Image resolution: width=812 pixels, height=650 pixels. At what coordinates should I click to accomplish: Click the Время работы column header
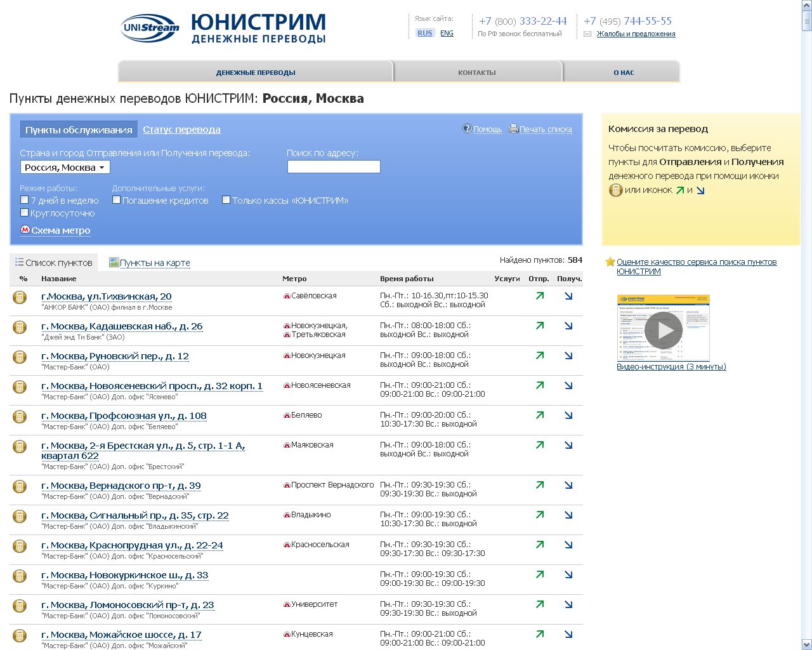point(407,279)
